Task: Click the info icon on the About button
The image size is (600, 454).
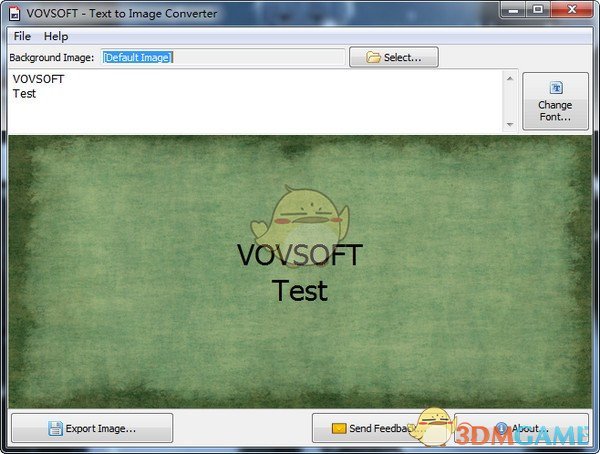Action: pyautogui.click(x=502, y=428)
